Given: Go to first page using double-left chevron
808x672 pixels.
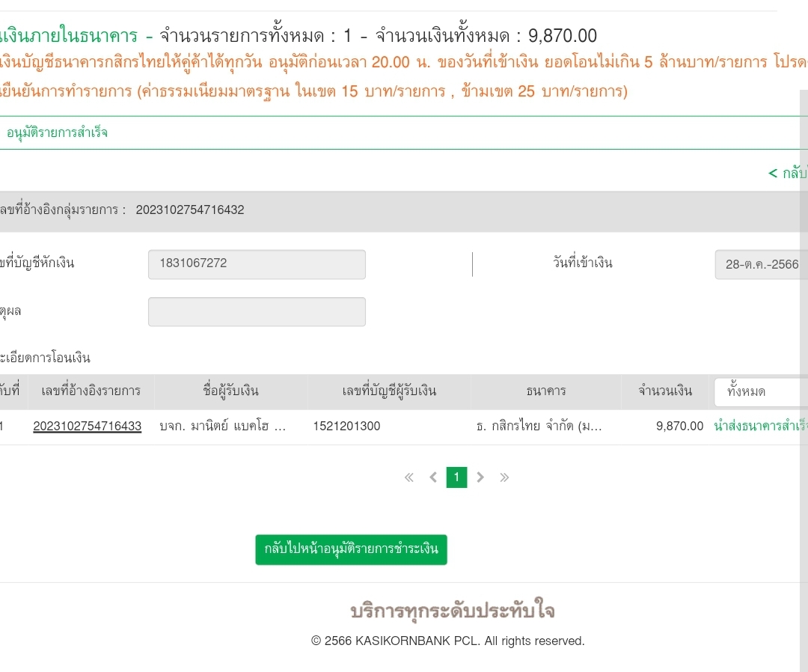Looking at the screenshot, I should click(x=408, y=477).
